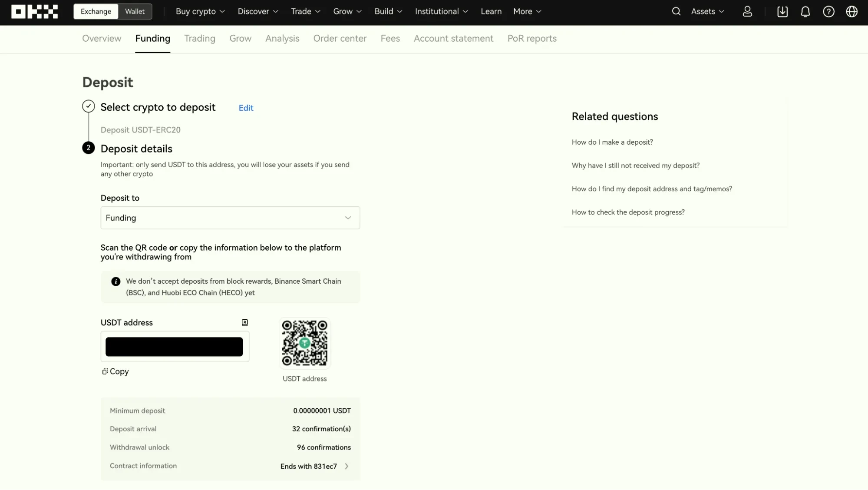Expand the Build menu
868x490 pixels.
(388, 12)
